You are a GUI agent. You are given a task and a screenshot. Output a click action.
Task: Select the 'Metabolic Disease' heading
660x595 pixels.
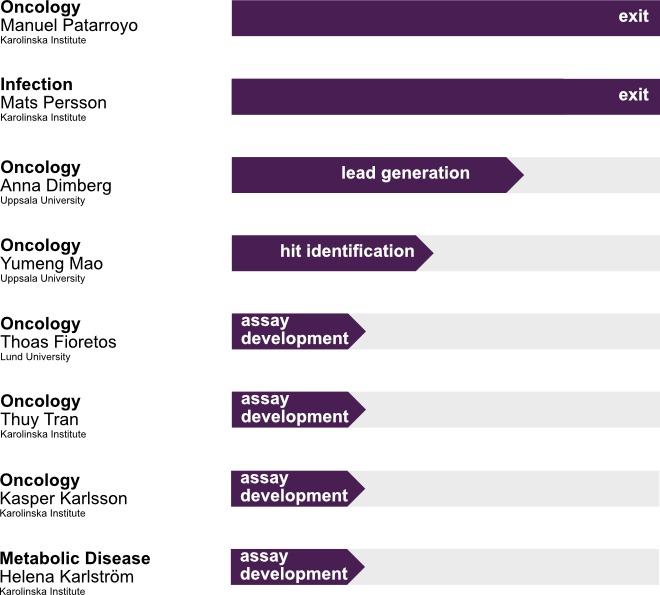point(75,558)
